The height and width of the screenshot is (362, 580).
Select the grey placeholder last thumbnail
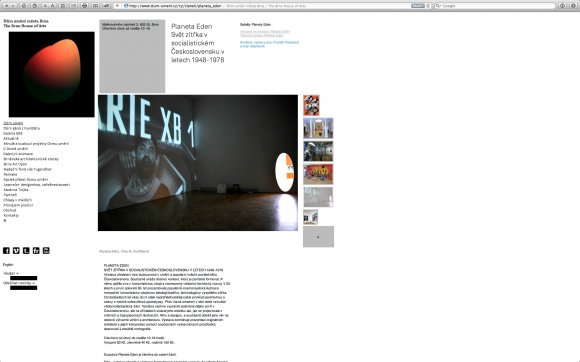[318, 237]
